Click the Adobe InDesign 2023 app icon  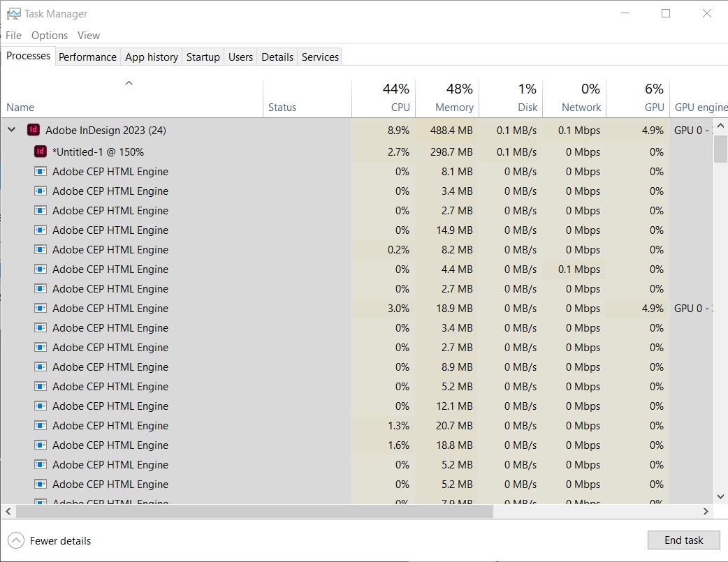33,130
